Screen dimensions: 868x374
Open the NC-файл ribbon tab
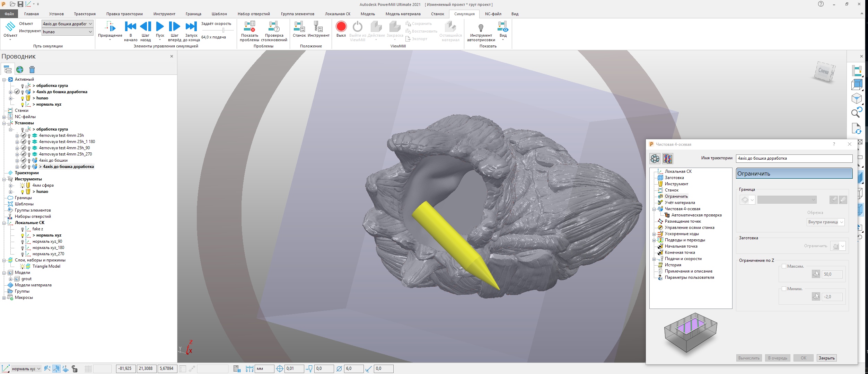[x=493, y=14]
